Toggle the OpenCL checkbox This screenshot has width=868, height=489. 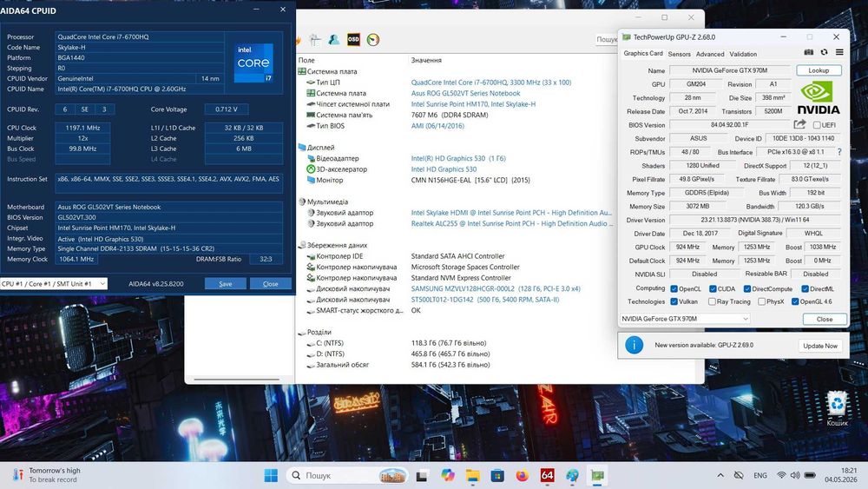click(674, 288)
